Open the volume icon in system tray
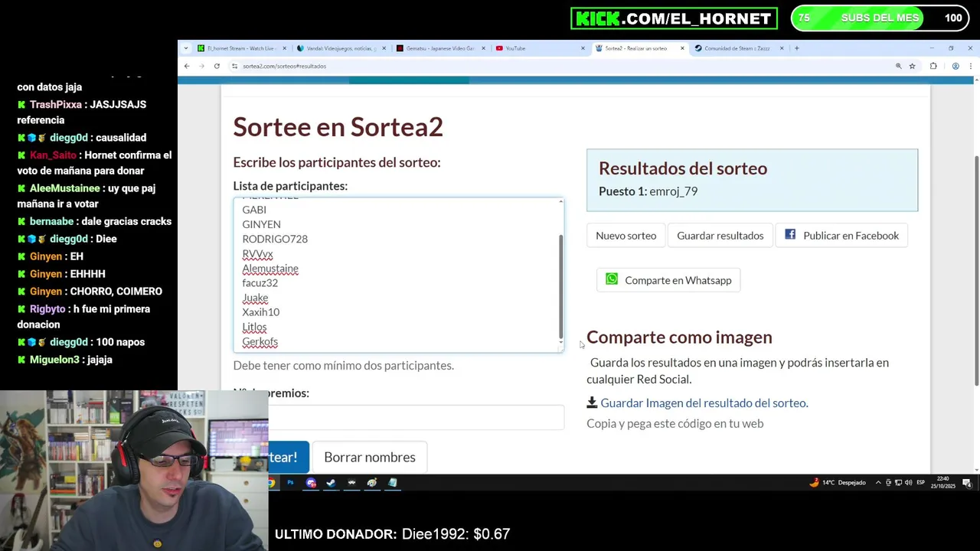Viewport: 980px width, 551px height. coord(908,483)
